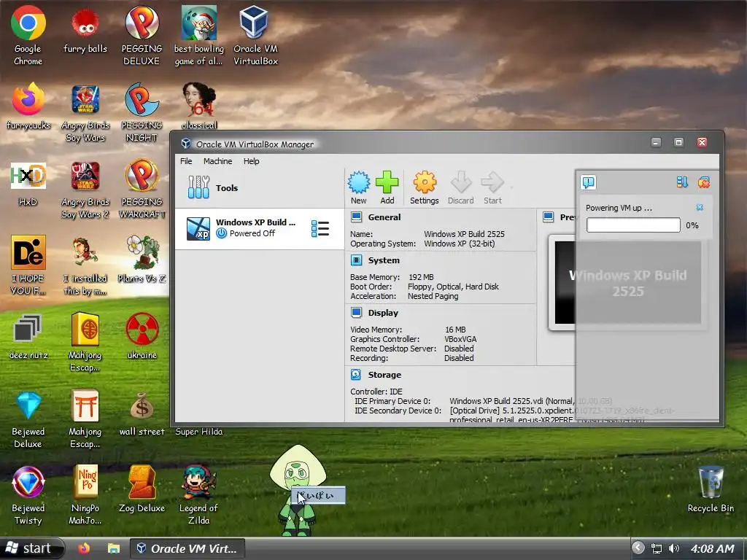Select the wall street desktop icon
Viewport: 747px width, 560px height.
click(142, 413)
